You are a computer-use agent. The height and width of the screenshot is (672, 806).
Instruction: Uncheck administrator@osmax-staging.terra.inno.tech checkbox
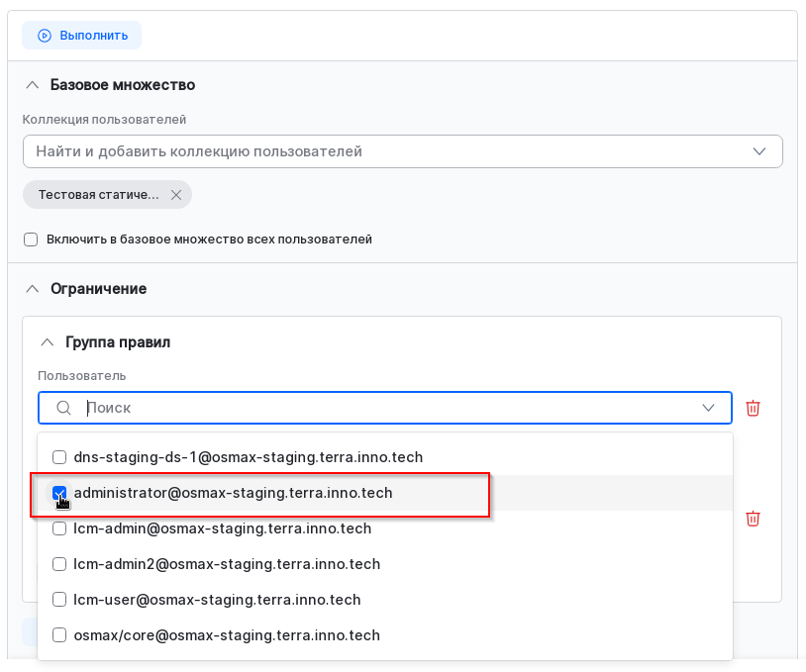pos(59,493)
